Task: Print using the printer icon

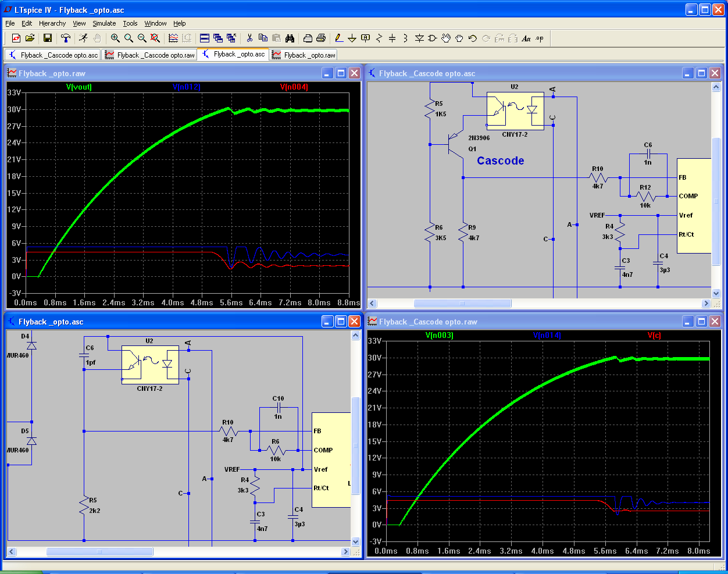Action: (x=321, y=38)
